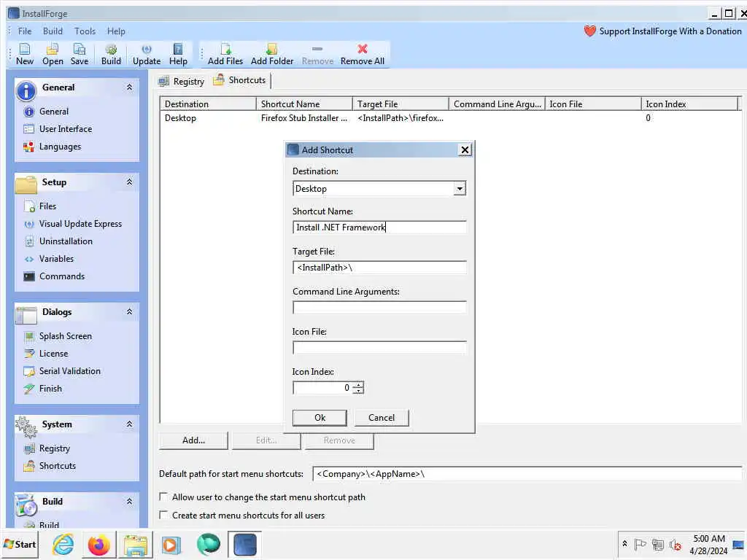Click the Add Files toolbar icon

click(x=225, y=54)
